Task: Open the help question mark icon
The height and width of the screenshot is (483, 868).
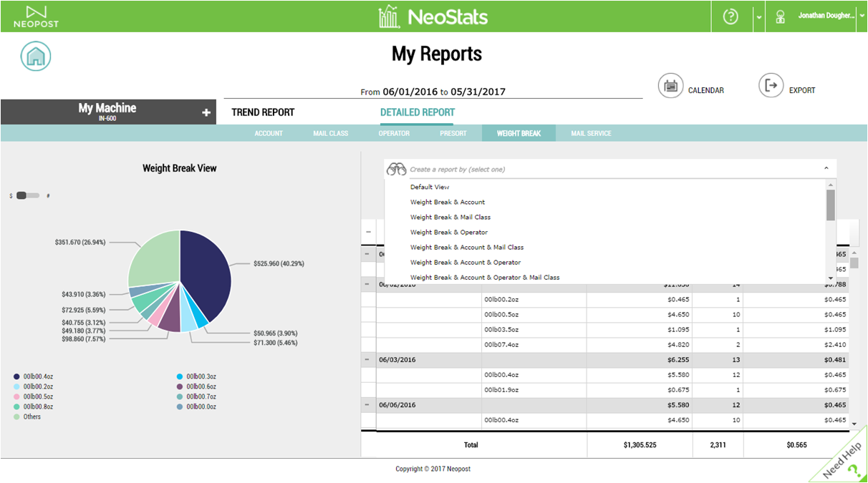Action: coord(730,16)
